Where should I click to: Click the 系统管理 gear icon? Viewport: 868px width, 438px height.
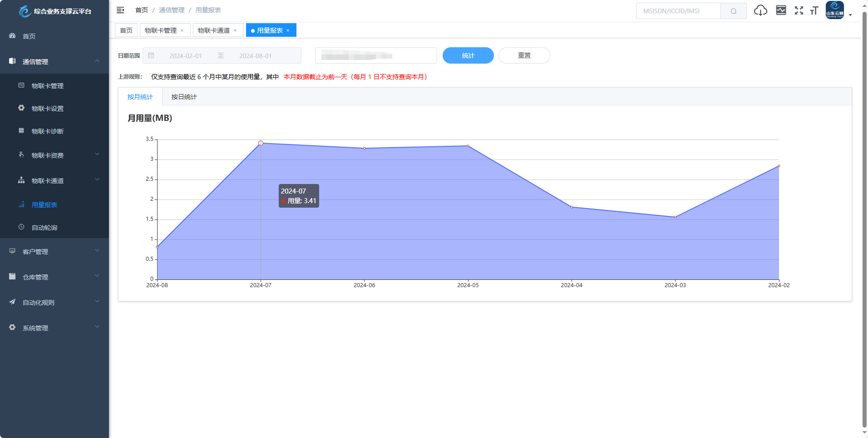pos(12,328)
